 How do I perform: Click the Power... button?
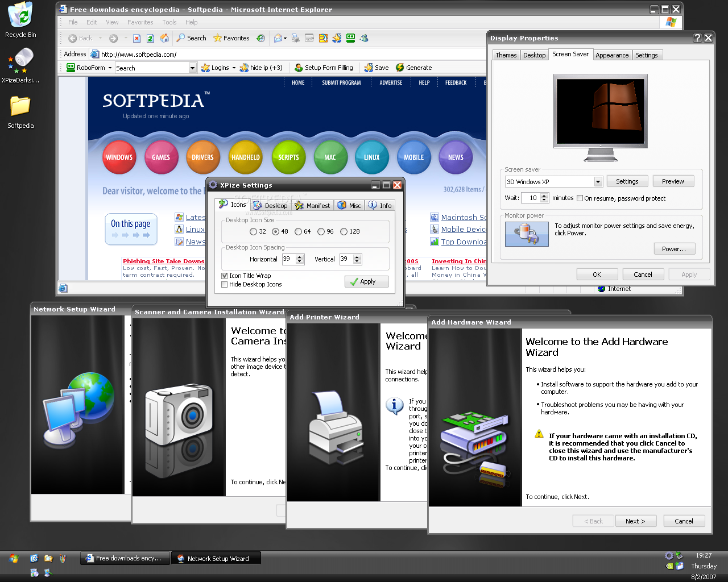(674, 249)
